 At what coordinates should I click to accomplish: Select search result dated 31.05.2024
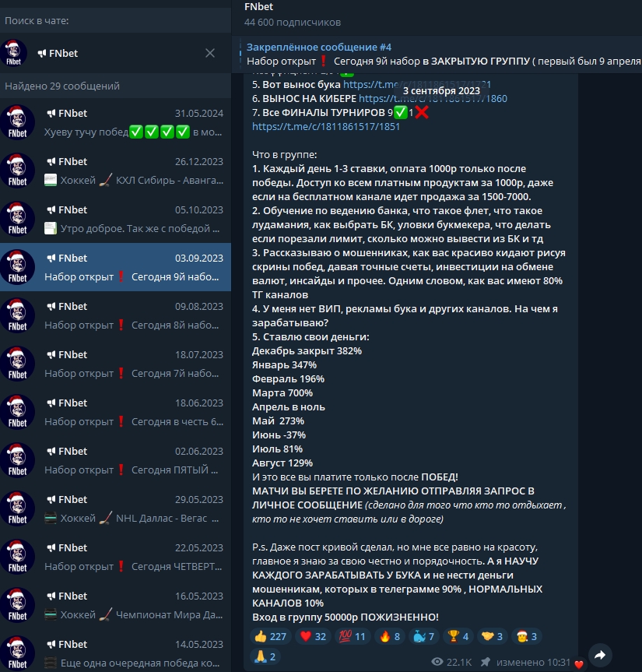116,122
